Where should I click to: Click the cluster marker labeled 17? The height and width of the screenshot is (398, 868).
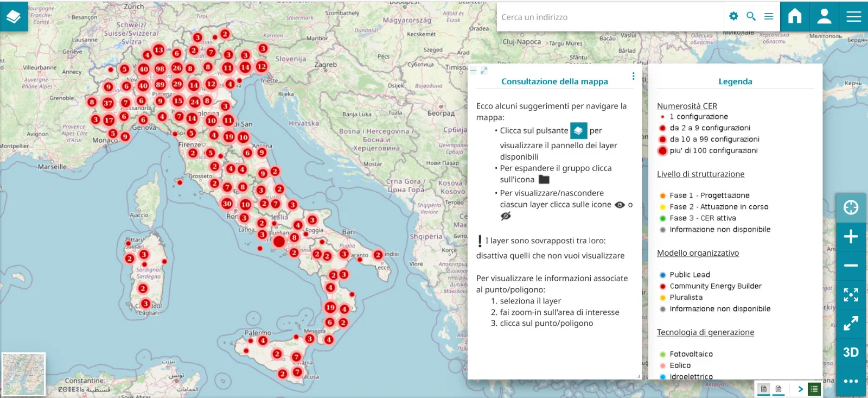[x=109, y=121]
